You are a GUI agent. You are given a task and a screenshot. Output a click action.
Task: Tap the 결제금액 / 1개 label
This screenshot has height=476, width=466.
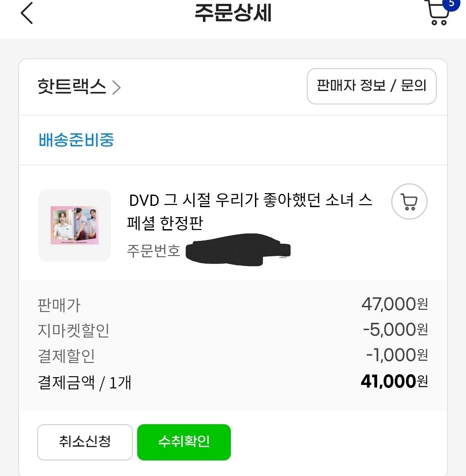[x=85, y=382]
